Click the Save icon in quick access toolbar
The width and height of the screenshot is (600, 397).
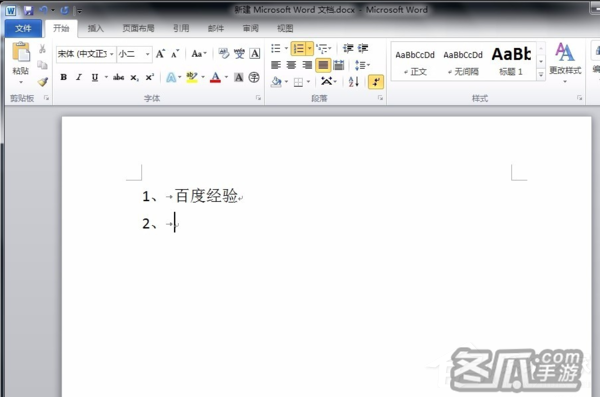(x=28, y=10)
